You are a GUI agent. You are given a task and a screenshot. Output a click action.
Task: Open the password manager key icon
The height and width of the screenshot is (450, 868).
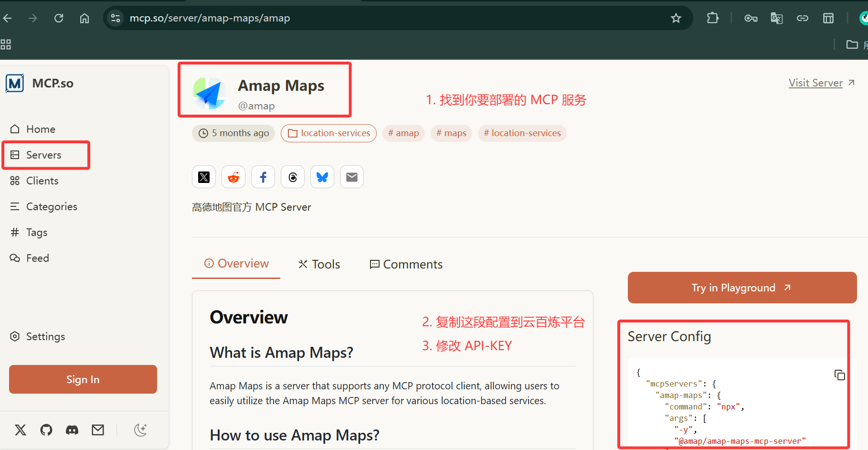coord(751,18)
